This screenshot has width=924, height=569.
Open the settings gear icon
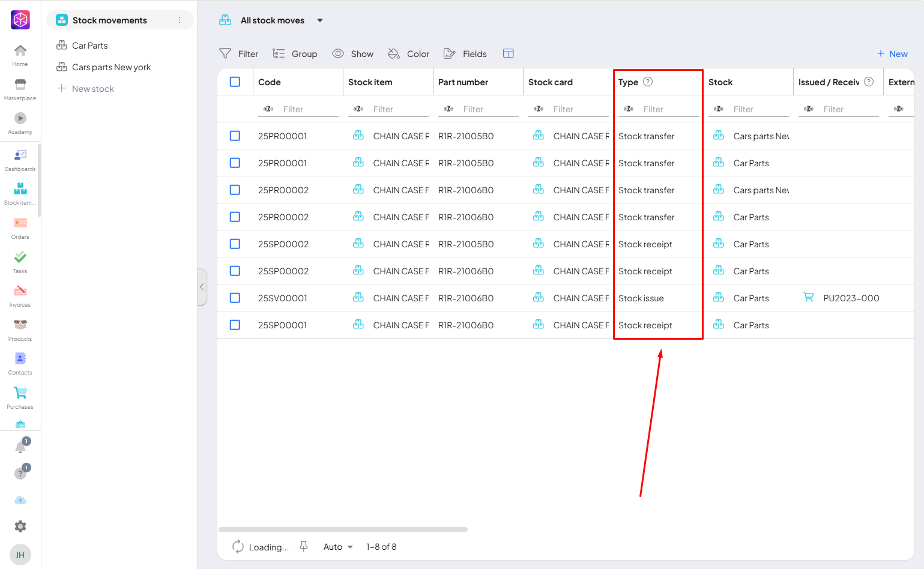[x=20, y=526]
